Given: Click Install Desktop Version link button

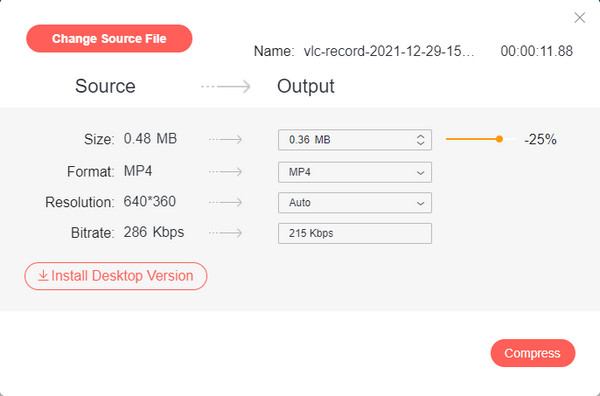Looking at the screenshot, I should coord(116,276).
